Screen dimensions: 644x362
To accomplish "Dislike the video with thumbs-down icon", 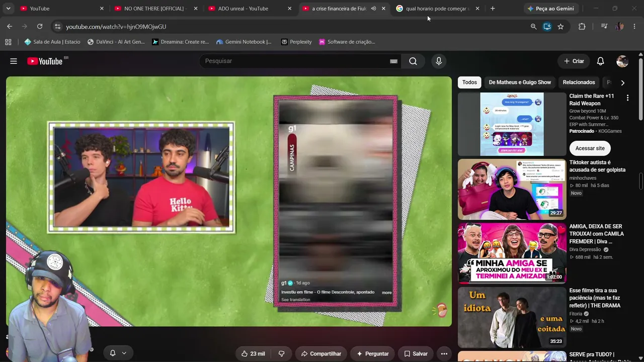I will (x=282, y=354).
